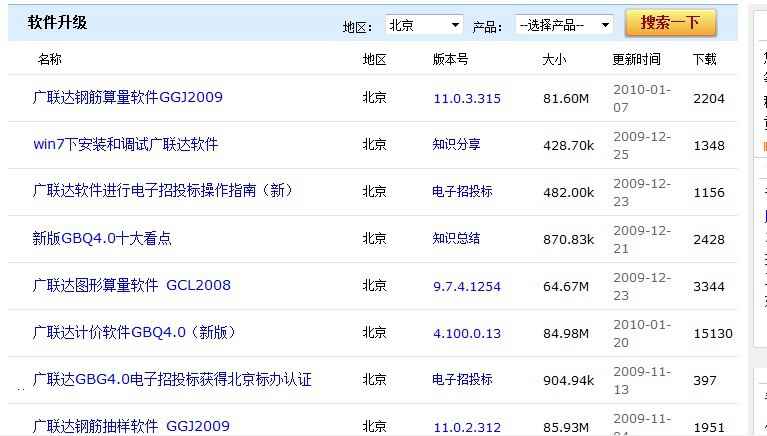The image size is (767, 436).
Task: Click update date 2010-01-20
Action: (x=642, y=333)
